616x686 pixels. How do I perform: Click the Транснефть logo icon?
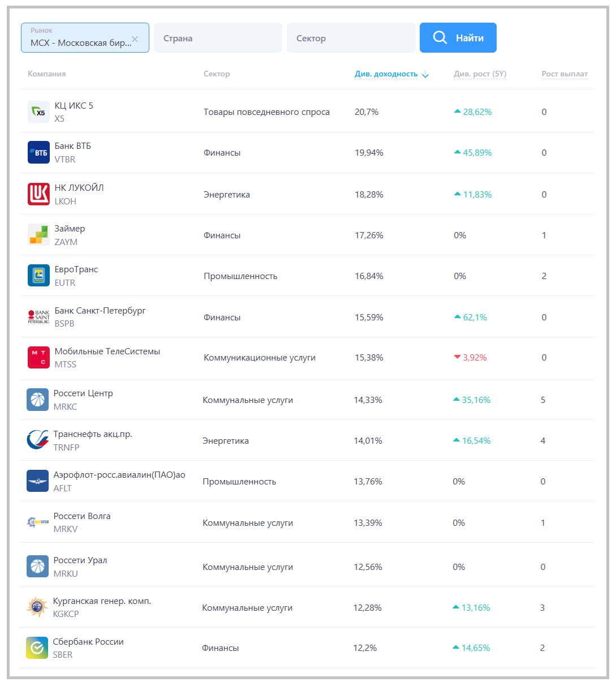(37, 440)
